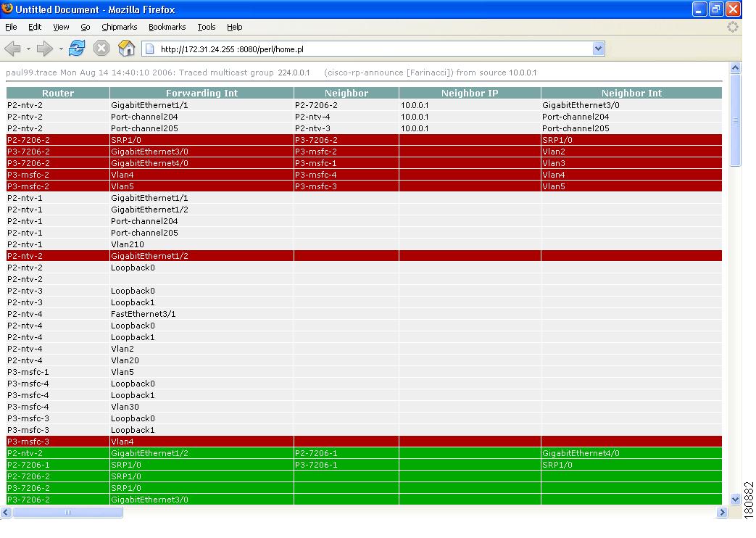The height and width of the screenshot is (538, 756).
Task: Expand the address bar URL dropdown
Action: (598, 49)
